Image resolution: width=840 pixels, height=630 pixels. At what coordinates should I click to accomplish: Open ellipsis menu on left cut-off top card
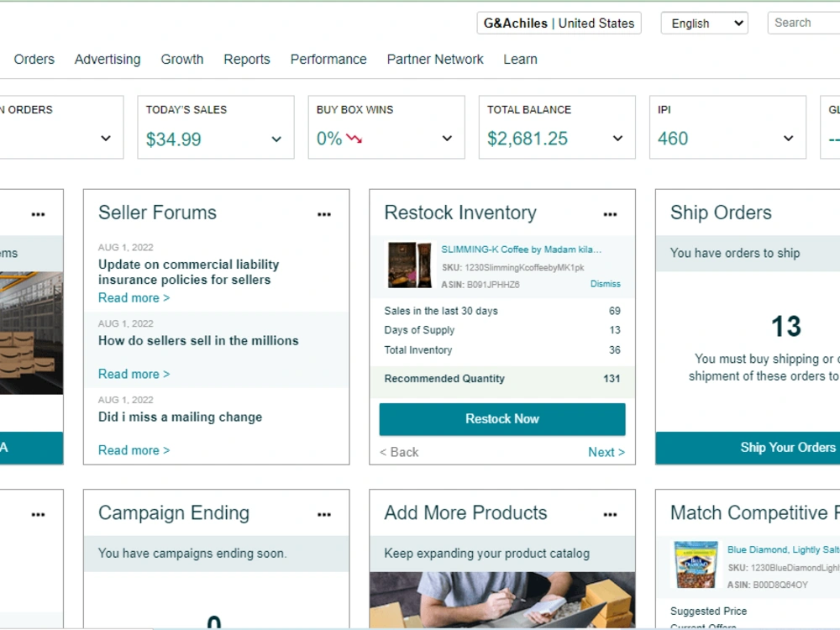38,214
